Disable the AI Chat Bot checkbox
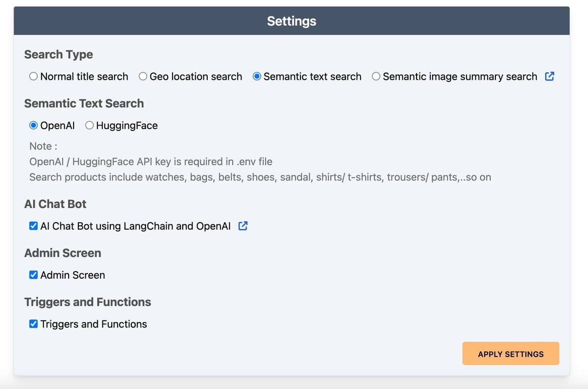The width and height of the screenshot is (588, 389). (x=33, y=226)
